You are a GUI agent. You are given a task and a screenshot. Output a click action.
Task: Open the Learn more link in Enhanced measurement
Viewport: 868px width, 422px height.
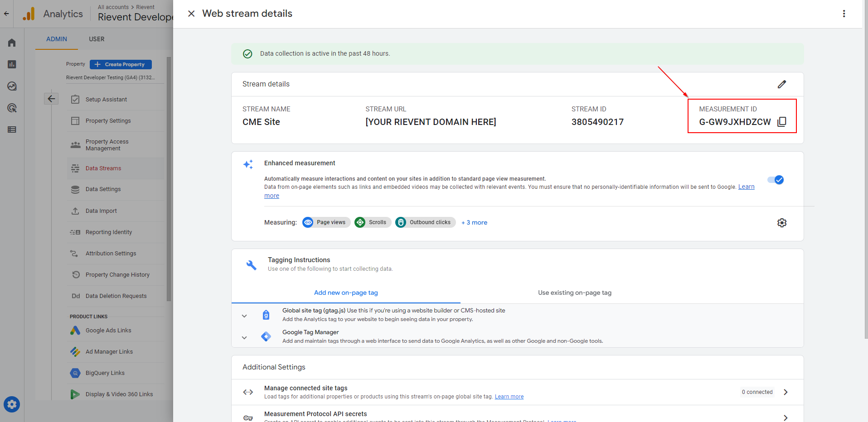(746, 187)
